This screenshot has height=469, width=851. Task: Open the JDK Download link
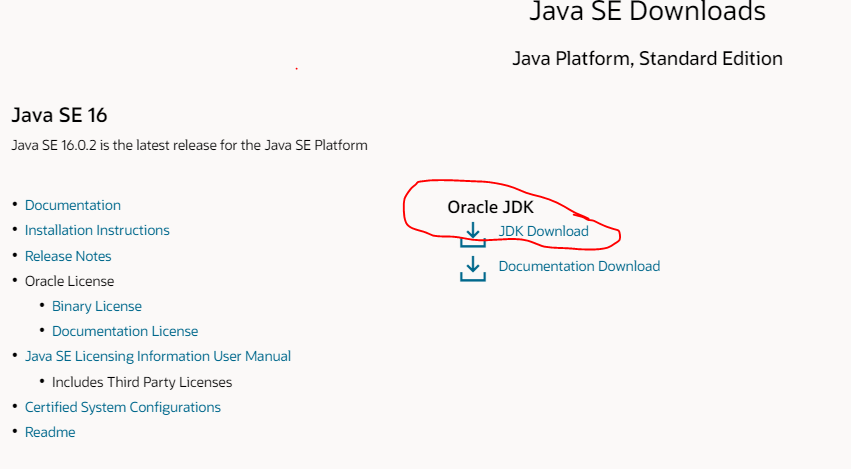click(543, 231)
